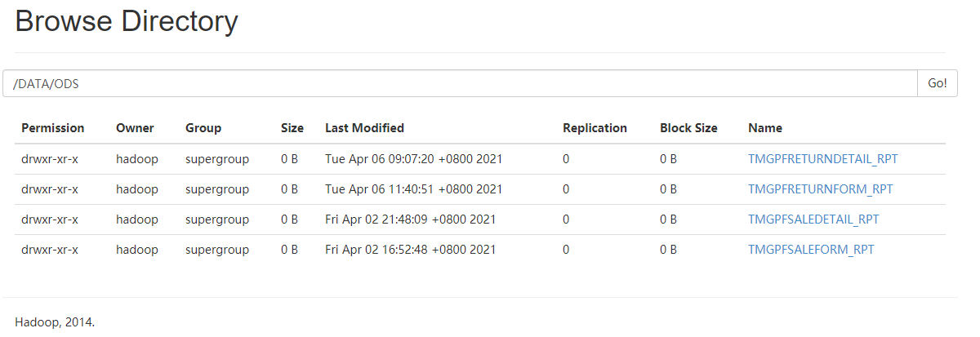
Task: Select the Tue Apr 06 11:40:51 timestamp
Action: coord(413,189)
